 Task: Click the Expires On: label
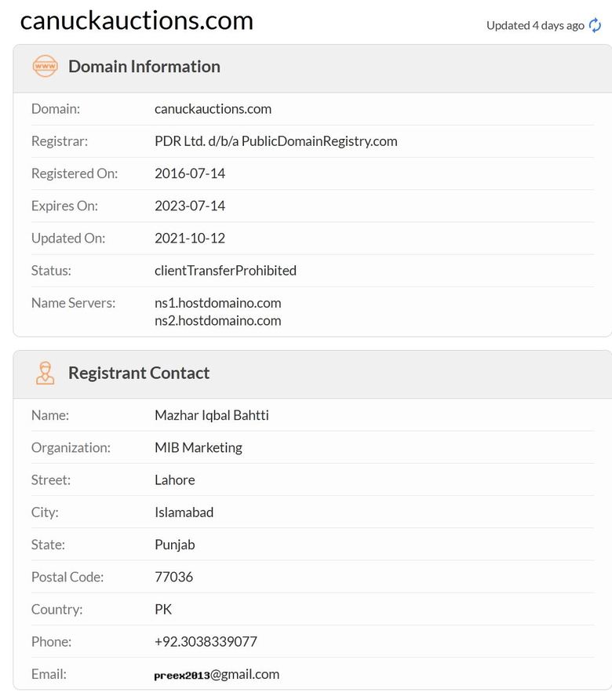[x=64, y=206]
